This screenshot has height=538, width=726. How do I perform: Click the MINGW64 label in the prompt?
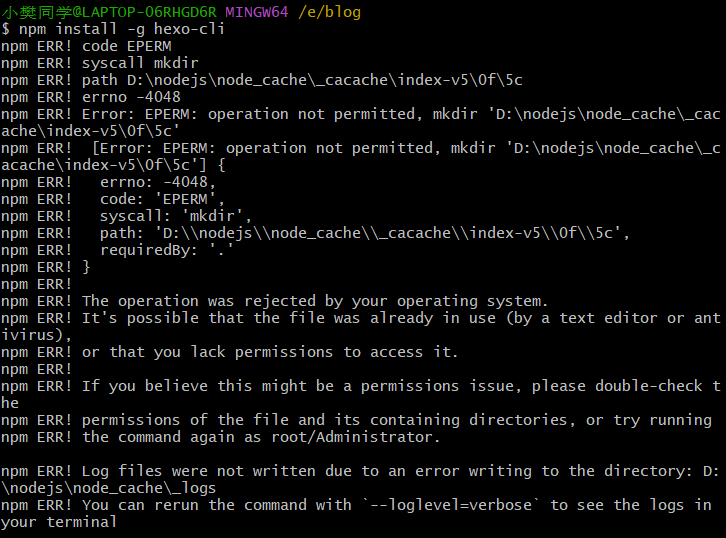pyautogui.click(x=258, y=12)
